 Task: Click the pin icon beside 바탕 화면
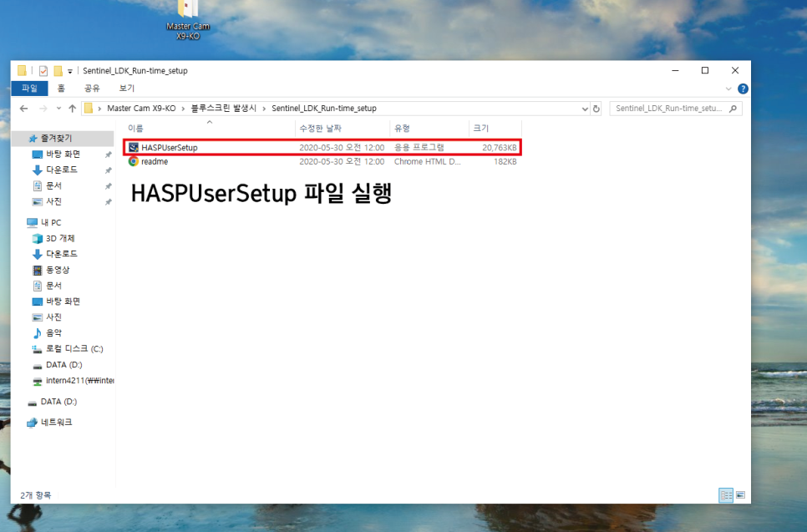coord(108,155)
